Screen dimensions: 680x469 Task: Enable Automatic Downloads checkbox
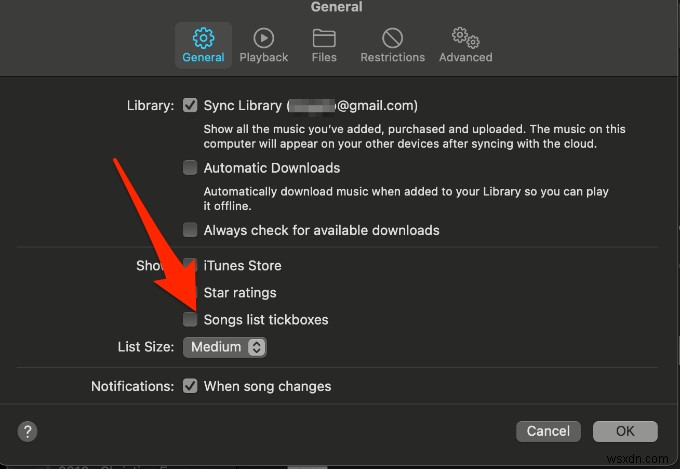(190, 168)
